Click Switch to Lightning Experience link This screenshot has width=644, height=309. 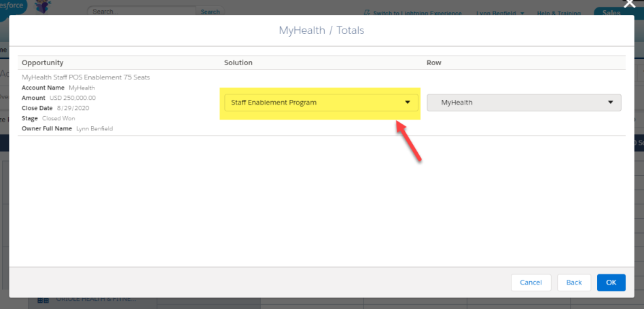pyautogui.click(x=413, y=13)
